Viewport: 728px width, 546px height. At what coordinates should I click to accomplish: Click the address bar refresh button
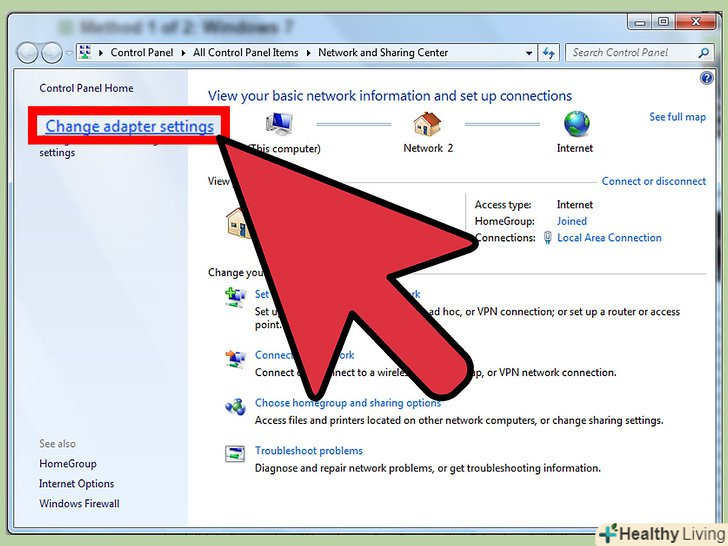click(x=549, y=53)
